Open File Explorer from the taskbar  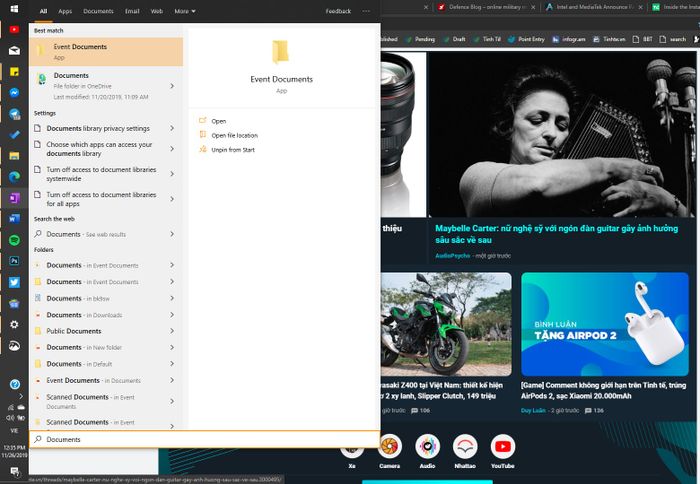[x=14, y=156]
